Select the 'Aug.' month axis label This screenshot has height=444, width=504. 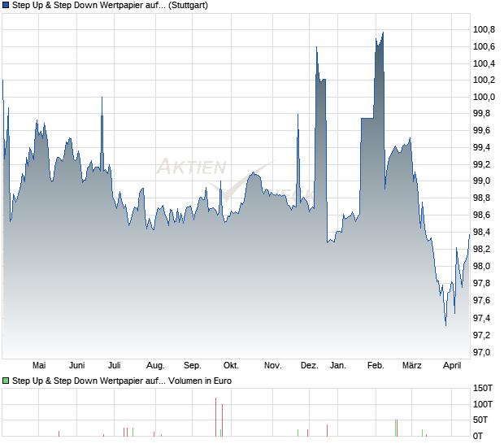coord(155,366)
